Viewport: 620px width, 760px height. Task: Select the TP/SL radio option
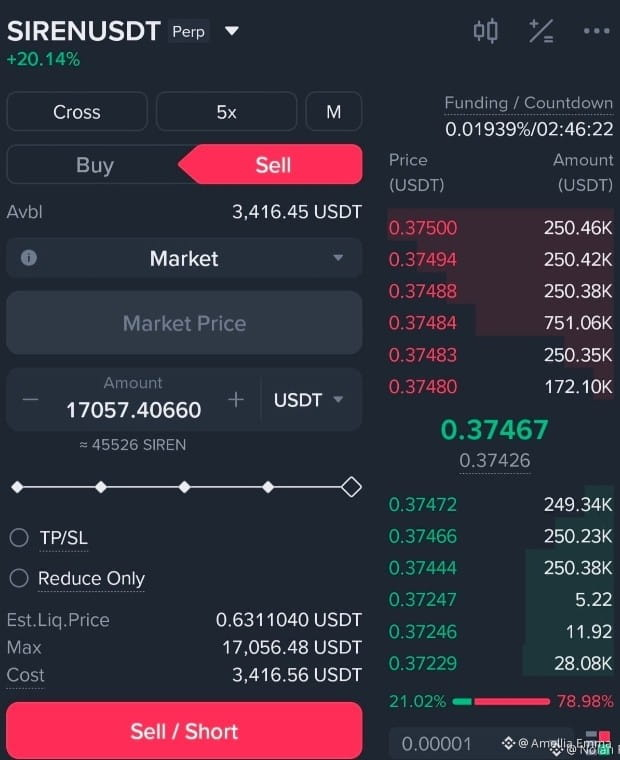pyautogui.click(x=19, y=538)
